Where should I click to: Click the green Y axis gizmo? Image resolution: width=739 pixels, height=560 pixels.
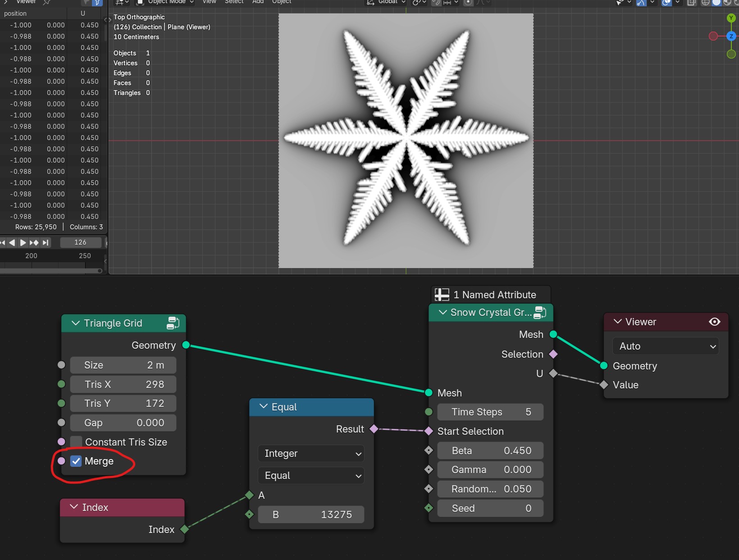click(x=731, y=18)
